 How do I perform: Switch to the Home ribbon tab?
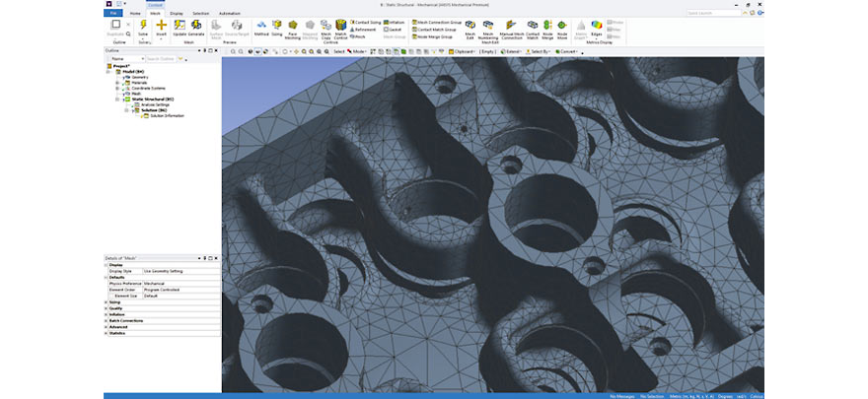tap(135, 13)
